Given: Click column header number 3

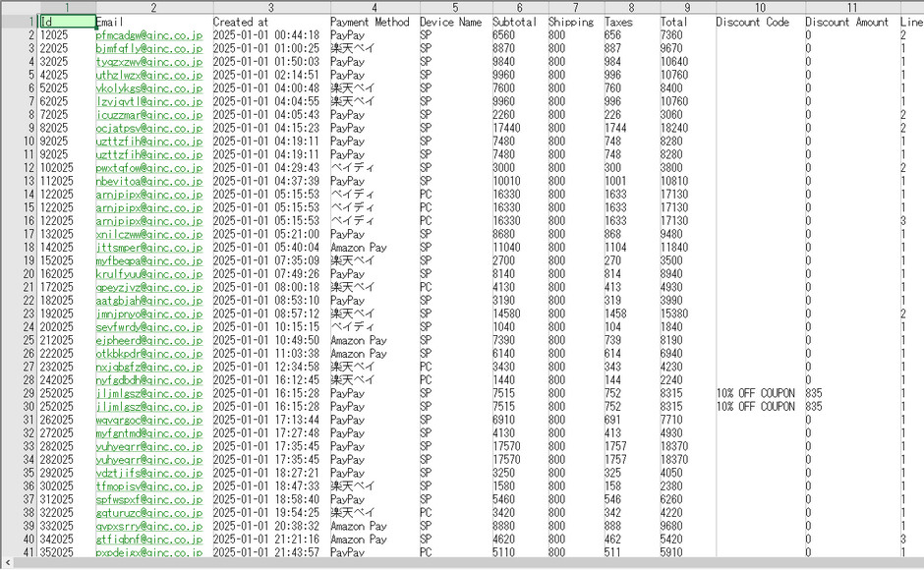Looking at the screenshot, I should tap(270, 7).
